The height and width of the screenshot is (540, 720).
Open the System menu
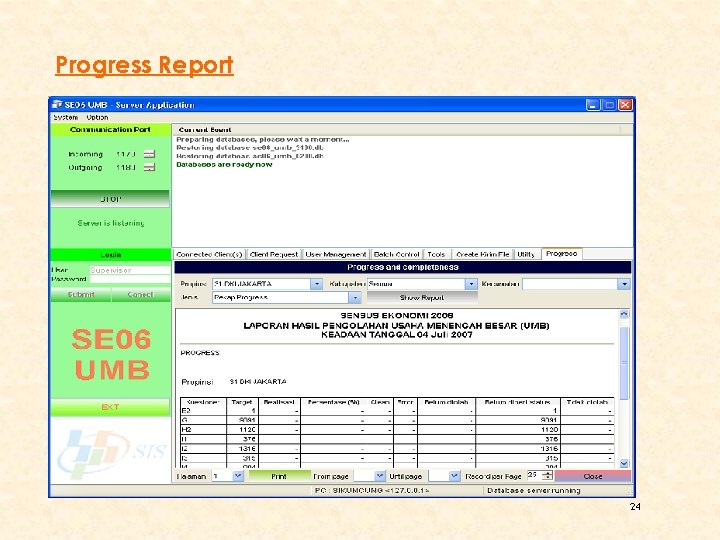pos(65,117)
